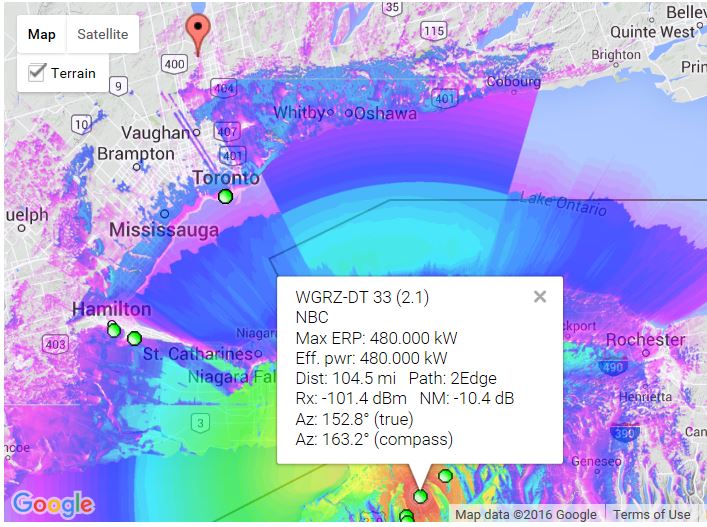Close the WGRZ-DT info popup
Screen dimensions: 707x527
click(x=540, y=296)
